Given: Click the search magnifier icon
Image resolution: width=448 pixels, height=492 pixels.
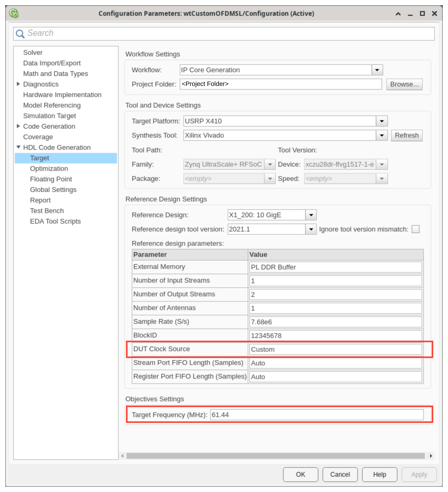Looking at the screenshot, I should click(x=20, y=34).
